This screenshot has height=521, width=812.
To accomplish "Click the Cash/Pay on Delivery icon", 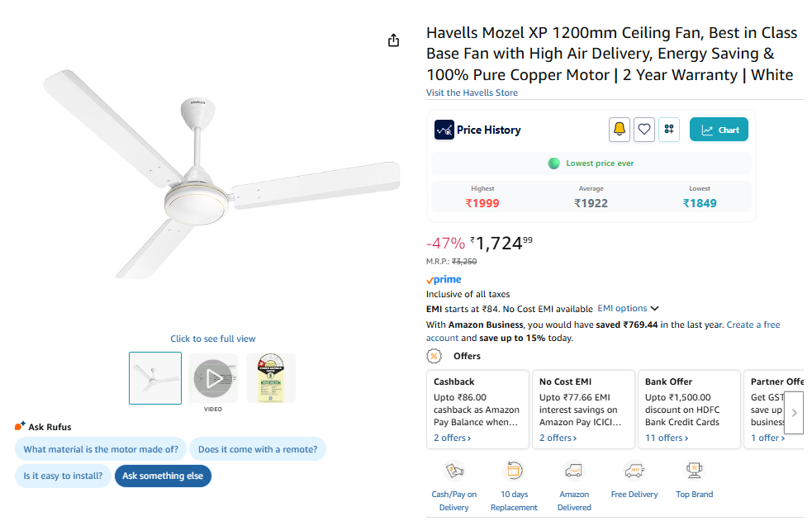I will pos(454,471).
